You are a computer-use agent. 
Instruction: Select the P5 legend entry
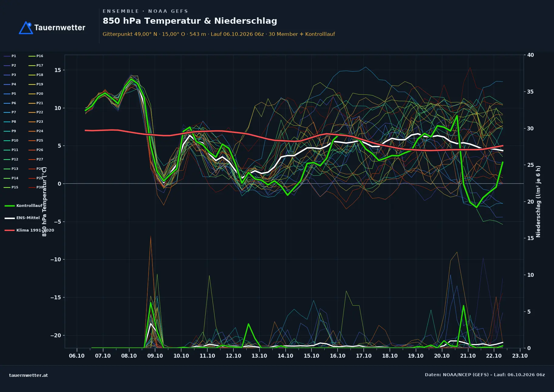coord(10,94)
